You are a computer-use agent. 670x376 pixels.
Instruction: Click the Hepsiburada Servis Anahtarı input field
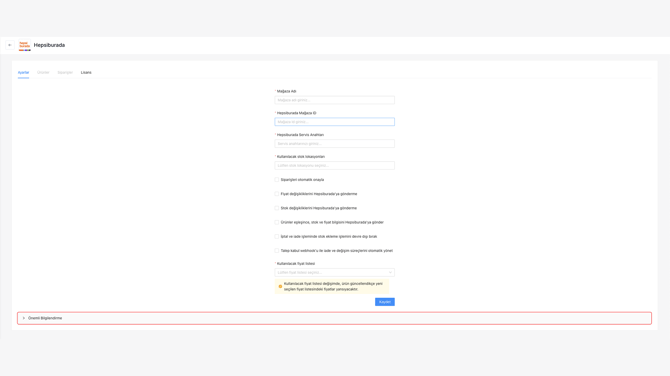(x=335, y=144)
